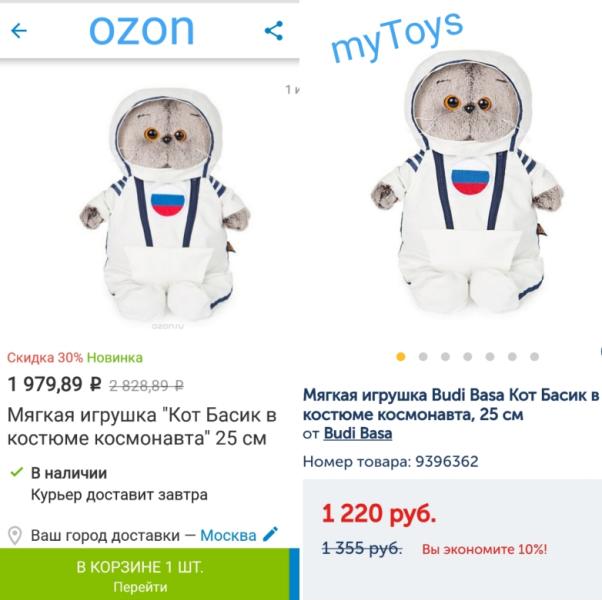Image resolution: width=602 pixels, height=600 pixels.
Task: Select the first orange carousel dot
Action: point(400,357)
